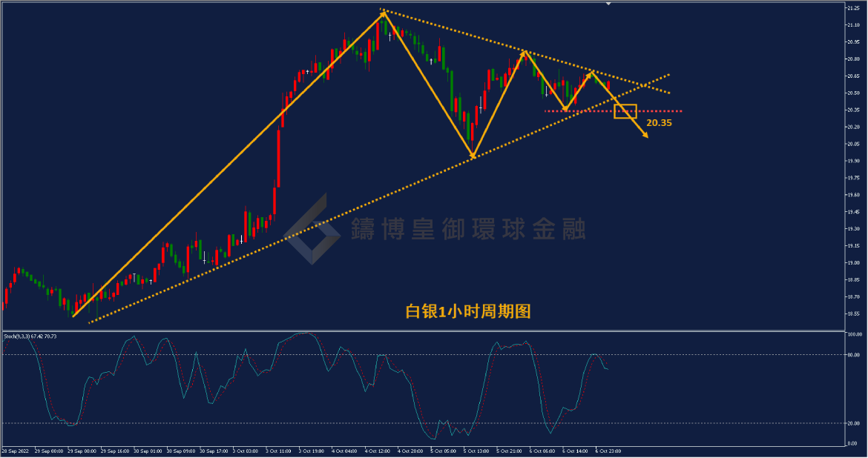Click the 6 Oct 23:00 time axis label
Screen dimensions: 868x458
point(608,451)
